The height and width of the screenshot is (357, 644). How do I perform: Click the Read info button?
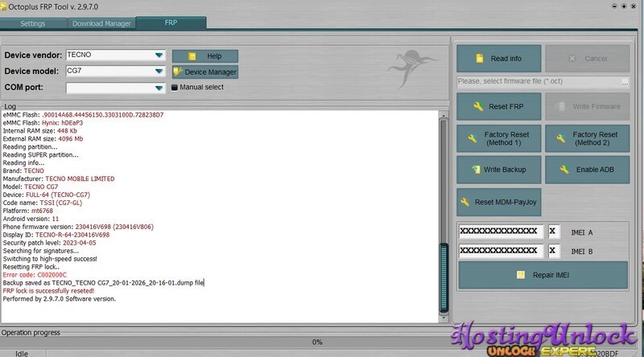pyautogui.click(x=499, y=59)
